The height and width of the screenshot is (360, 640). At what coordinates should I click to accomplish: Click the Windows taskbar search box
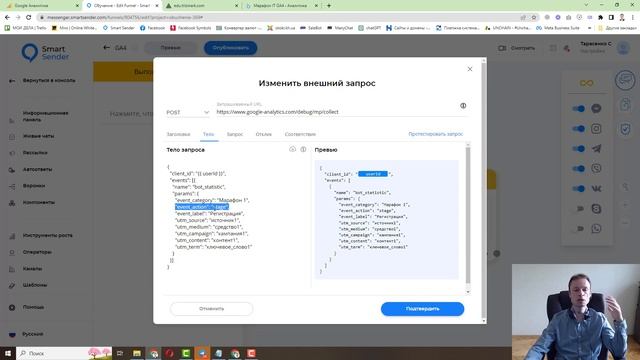pos(64,353)
